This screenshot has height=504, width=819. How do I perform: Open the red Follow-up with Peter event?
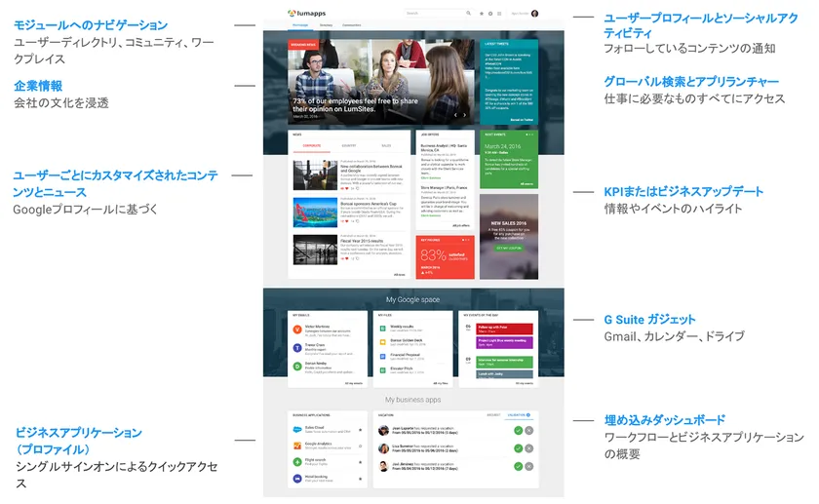click(505, 329)
